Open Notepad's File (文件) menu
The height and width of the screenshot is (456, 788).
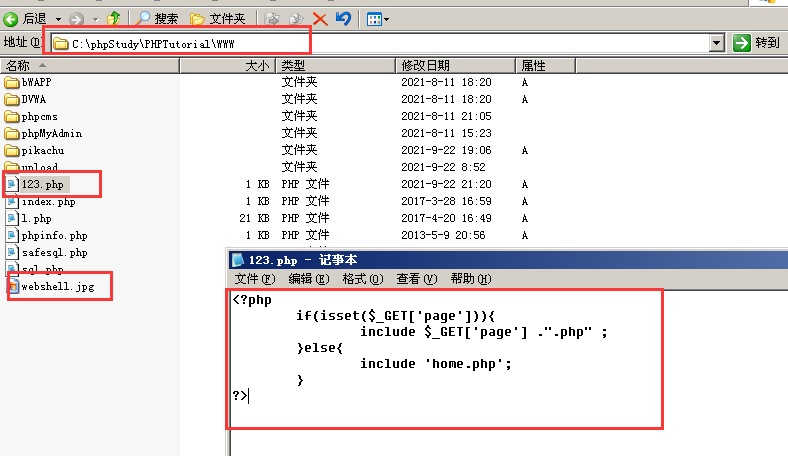click(254, 279)
